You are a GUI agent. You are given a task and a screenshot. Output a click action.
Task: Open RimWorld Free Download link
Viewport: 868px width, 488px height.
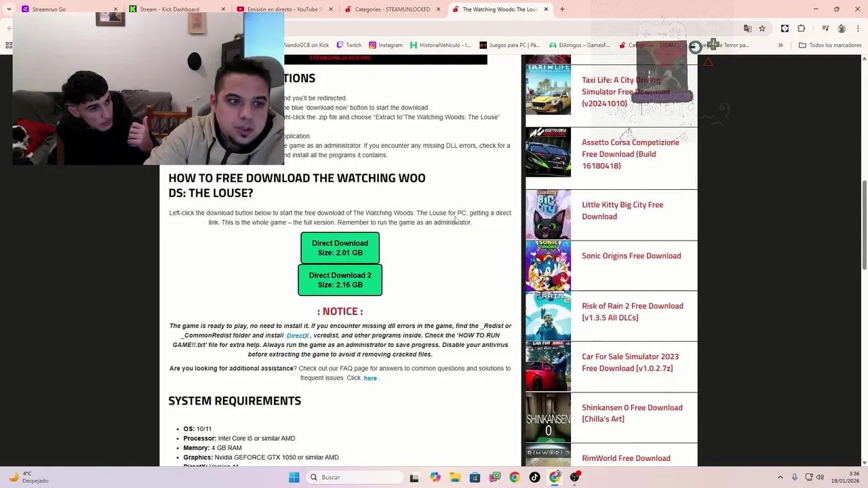tap(626, 458)
